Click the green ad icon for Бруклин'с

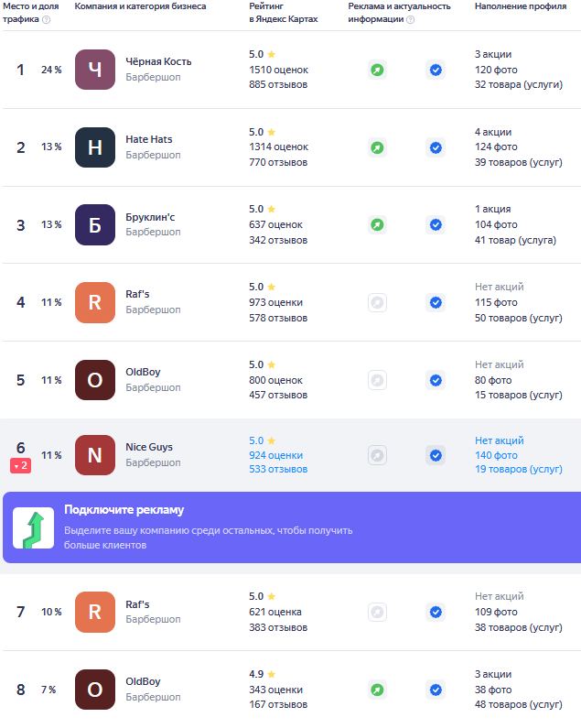[x=377, y=225]
